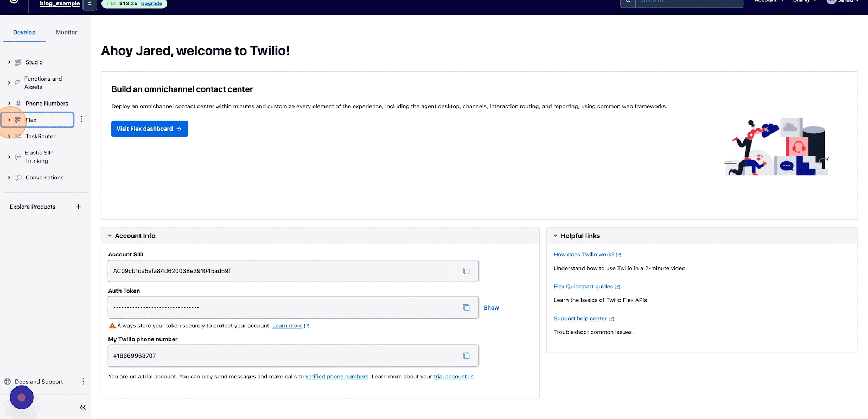Open Flex in the sidebar
868x419 pixels.
click(x=31, y=120)
